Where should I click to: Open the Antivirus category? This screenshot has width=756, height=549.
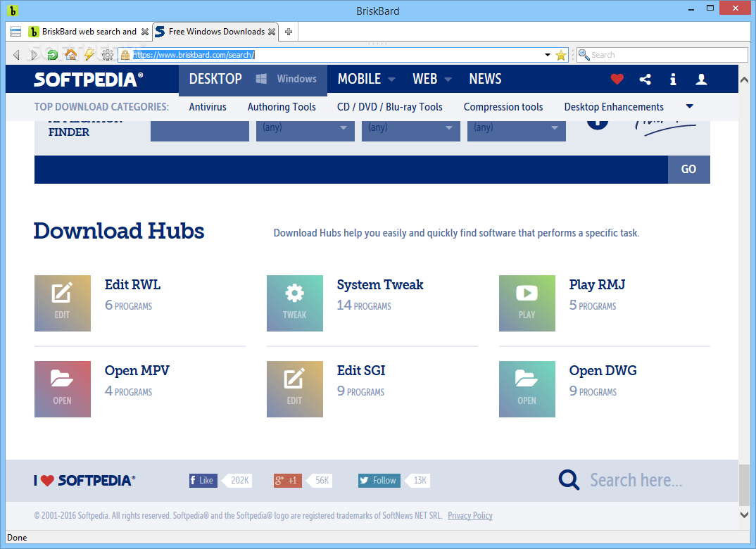[x=208, y=107]
